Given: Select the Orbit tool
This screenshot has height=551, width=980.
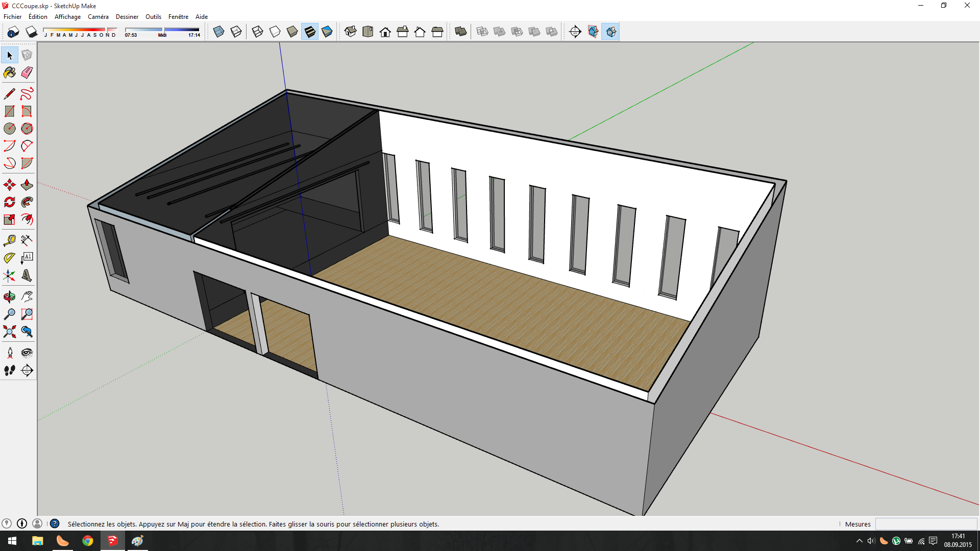Looking at the screenshot, I should tap(10, 296).
